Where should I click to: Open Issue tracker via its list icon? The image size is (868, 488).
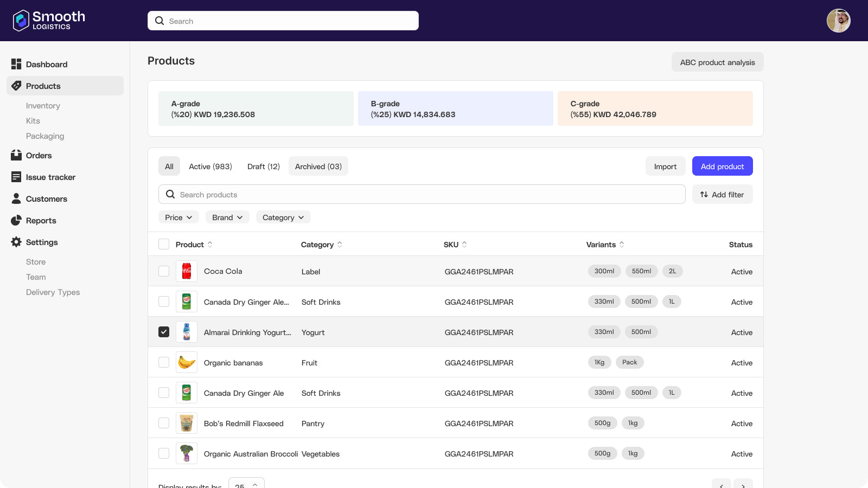tap(16, 177)
